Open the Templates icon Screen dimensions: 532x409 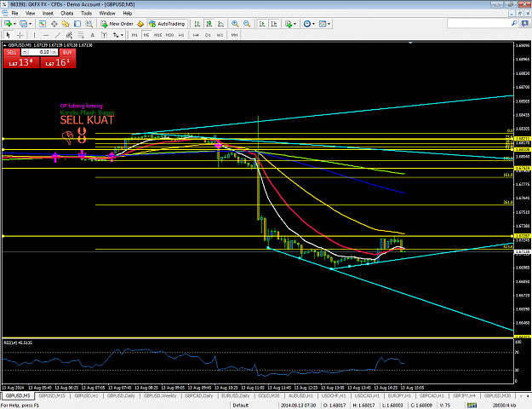point(323,24)
